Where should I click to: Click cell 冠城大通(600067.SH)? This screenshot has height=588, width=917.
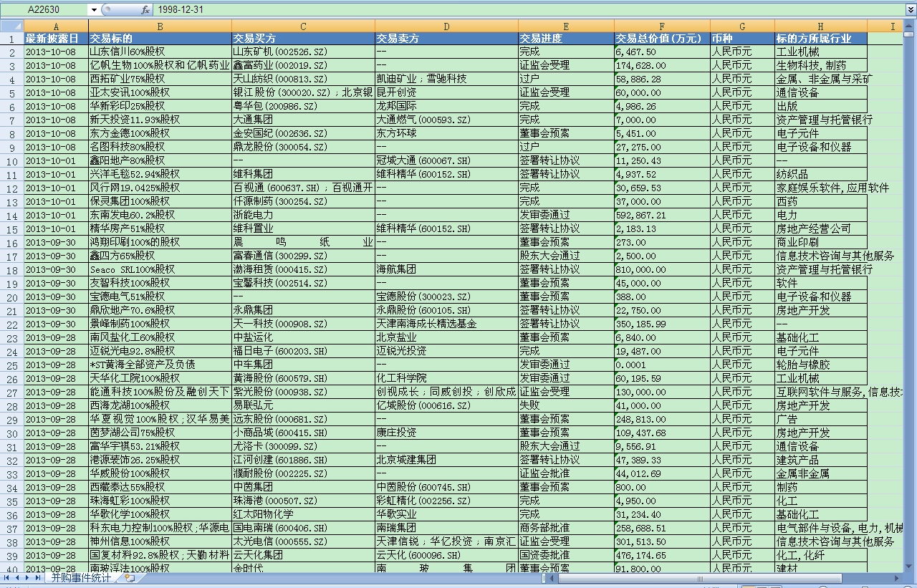click(x=446, y=161)
